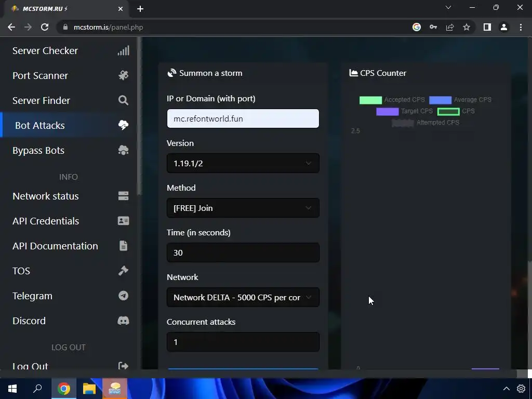Open the browser side panel icon

(x=487, y=27)
